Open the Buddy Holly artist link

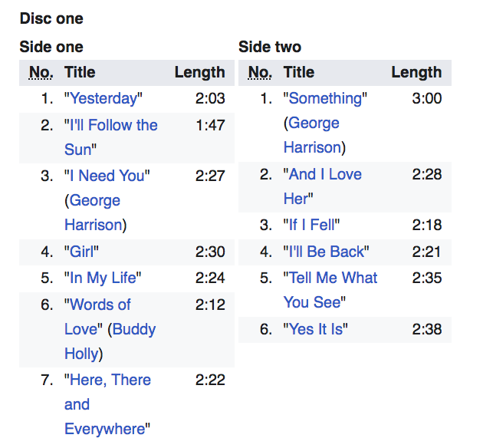tap(134, 329)
